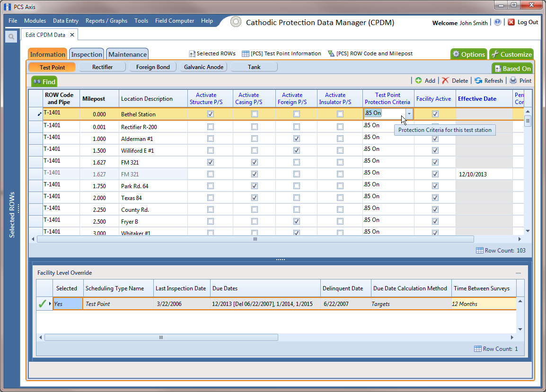The image size is (546, 392).
Task: Open the help question mark icon
Action: click(498, 22)
